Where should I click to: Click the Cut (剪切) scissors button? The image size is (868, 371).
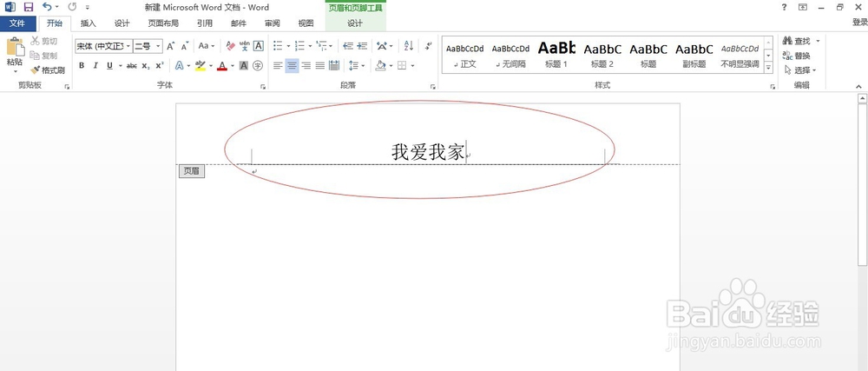coord(43,41)
